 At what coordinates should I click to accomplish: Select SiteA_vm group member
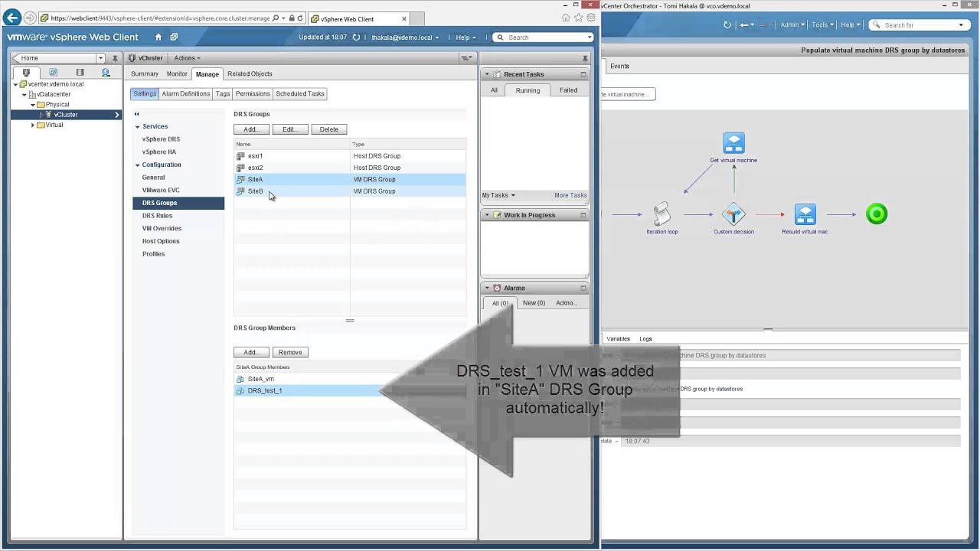pos(350,379)
